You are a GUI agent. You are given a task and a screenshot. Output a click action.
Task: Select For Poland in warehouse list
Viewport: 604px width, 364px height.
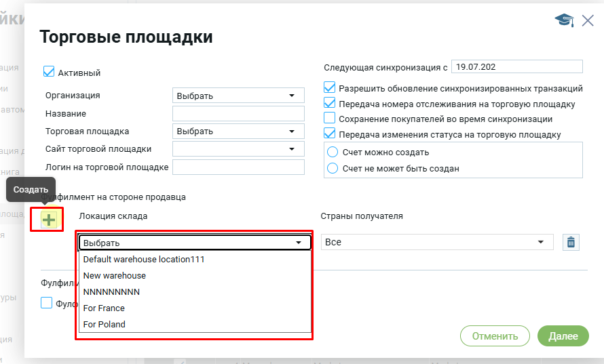click(x=105, y=324)
